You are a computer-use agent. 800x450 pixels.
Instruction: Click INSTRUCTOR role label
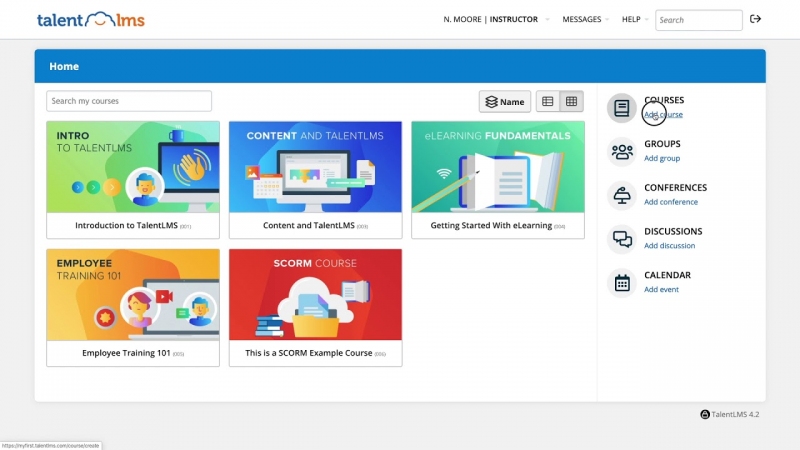[x=514, y=19]
